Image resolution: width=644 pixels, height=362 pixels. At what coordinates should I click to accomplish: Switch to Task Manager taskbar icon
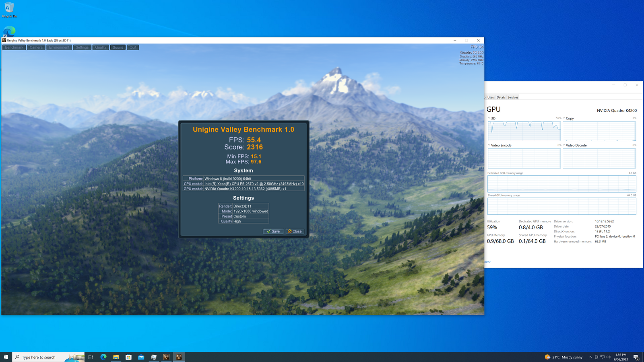click(154, 357)
